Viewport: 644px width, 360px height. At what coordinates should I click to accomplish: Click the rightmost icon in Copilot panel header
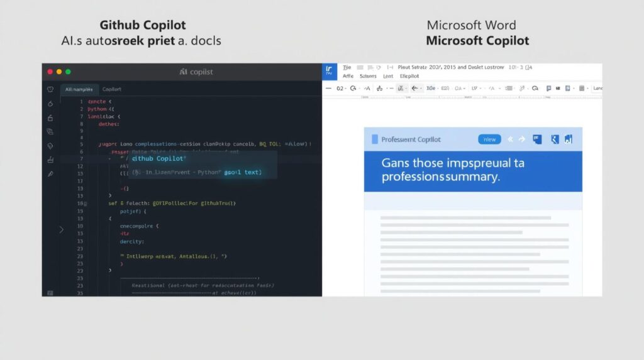click(x=569, y=139)
